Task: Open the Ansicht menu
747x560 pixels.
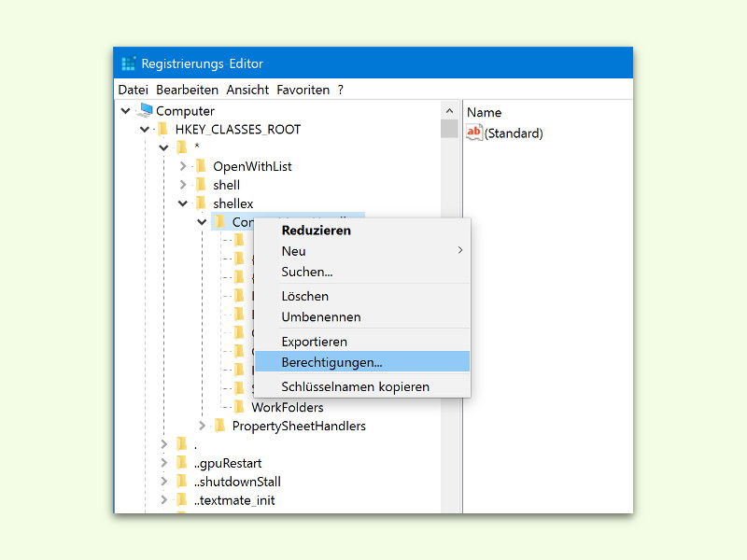Action: tap(247, 90)
